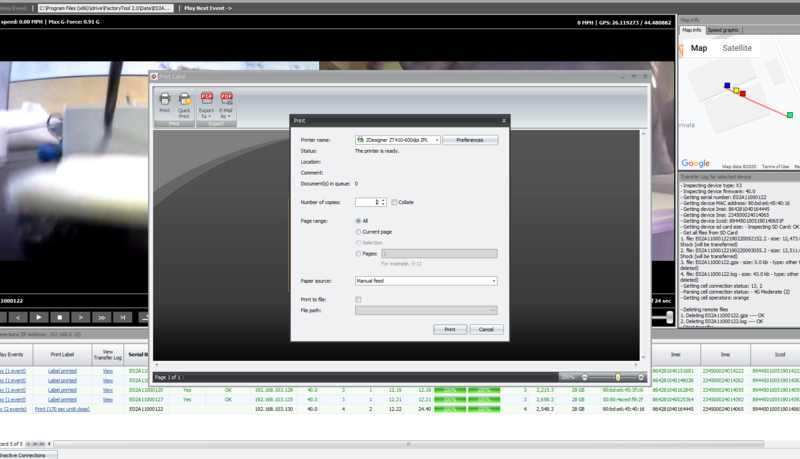Select the Current page radio button

tap(358, 232)
